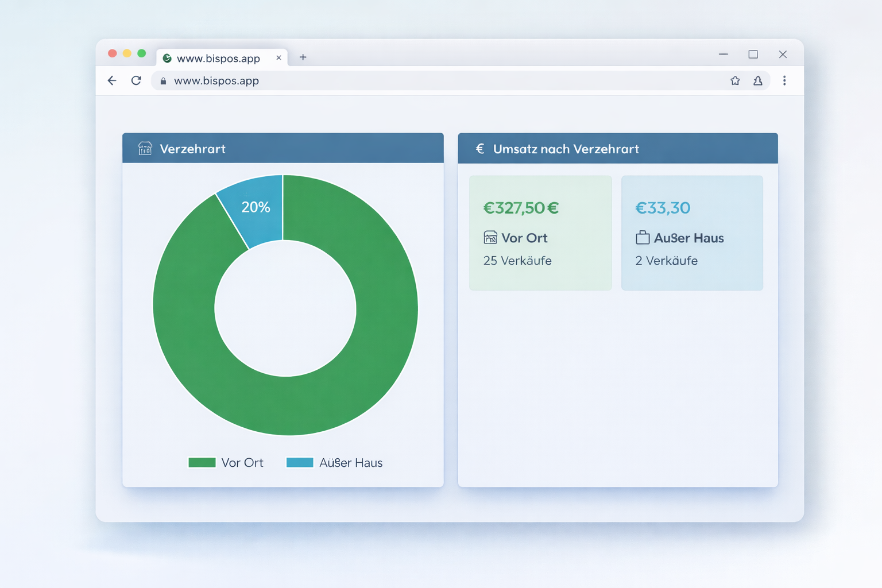Viewport: 882px width, 588px height.
Task: Click the shop icon next to Vor Ort
Action: (490, 238)
